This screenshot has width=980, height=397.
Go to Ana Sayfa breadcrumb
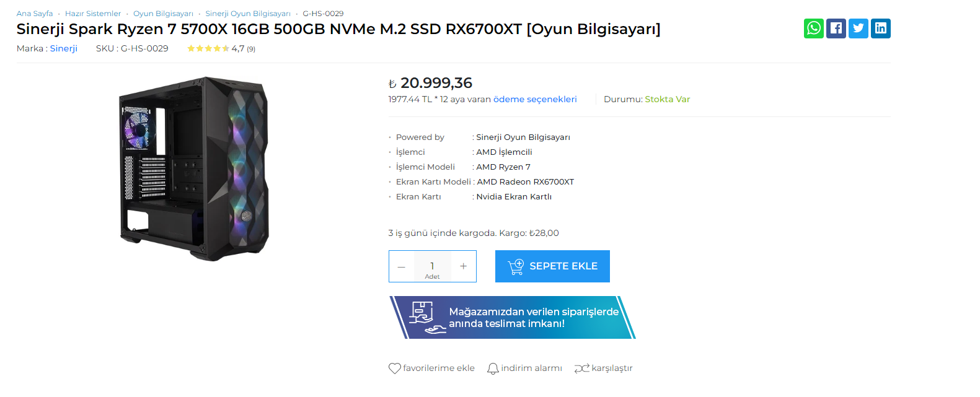pyautogui.click(x=35, y=13)
